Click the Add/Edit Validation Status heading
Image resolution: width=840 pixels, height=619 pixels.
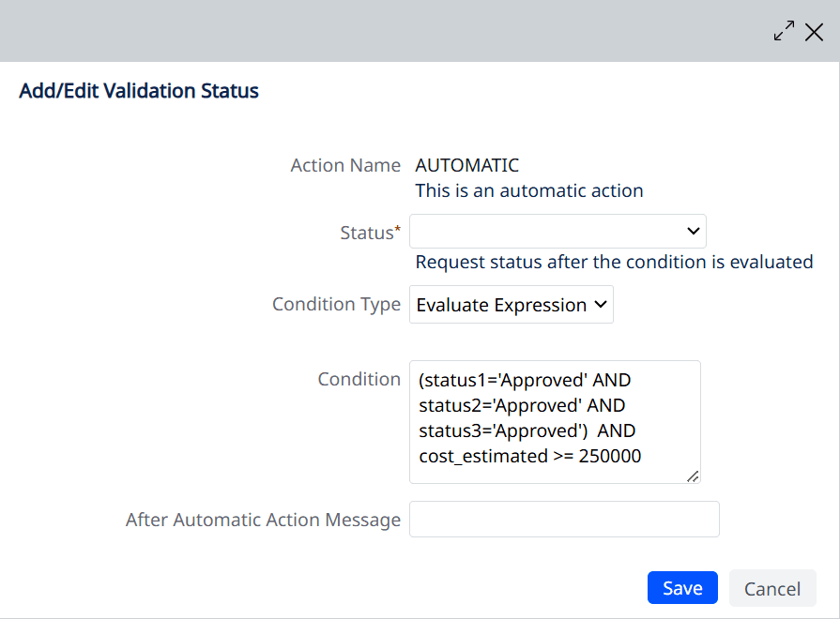click(x=139, y=91)
